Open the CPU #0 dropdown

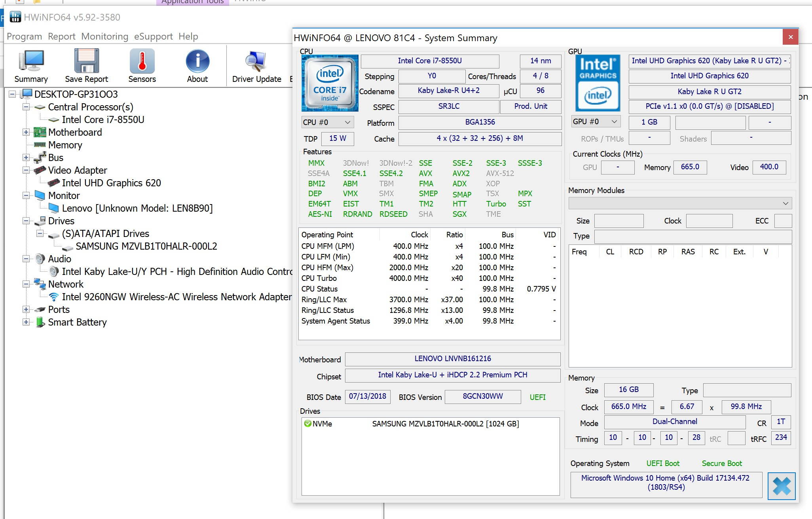[327, 122]
